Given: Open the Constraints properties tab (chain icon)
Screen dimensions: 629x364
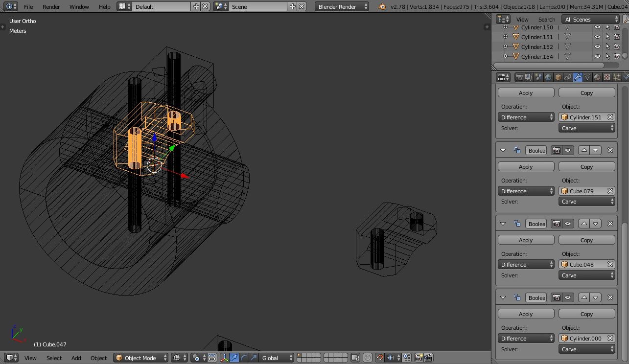Looking at the screenshot, I should coord(568,77).
